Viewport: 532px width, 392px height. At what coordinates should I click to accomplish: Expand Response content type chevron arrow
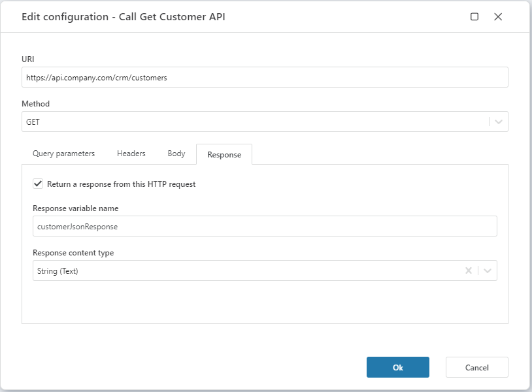click(x=488, y=270)
